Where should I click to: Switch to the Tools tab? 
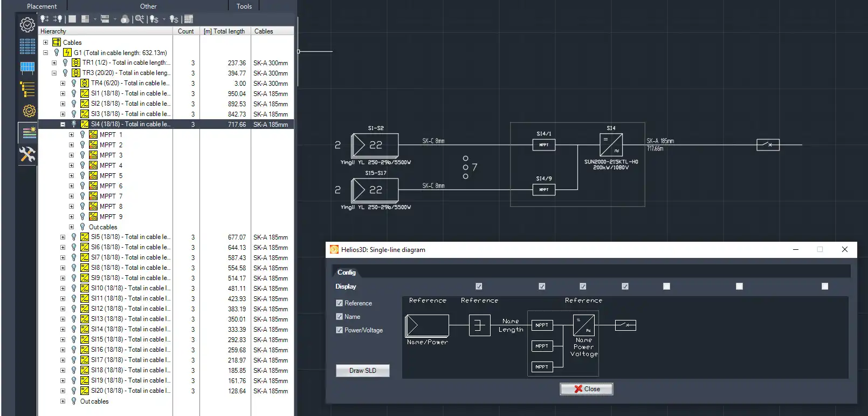pos(244,6)
